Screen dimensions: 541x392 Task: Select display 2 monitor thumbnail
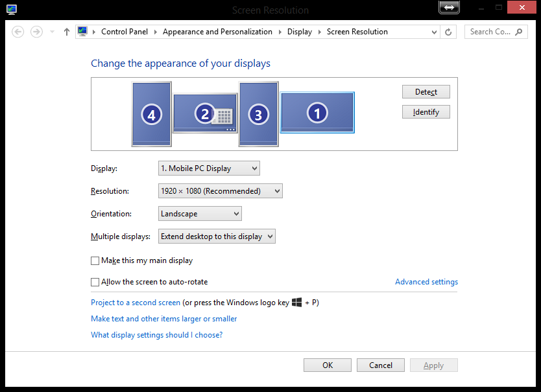205,113
